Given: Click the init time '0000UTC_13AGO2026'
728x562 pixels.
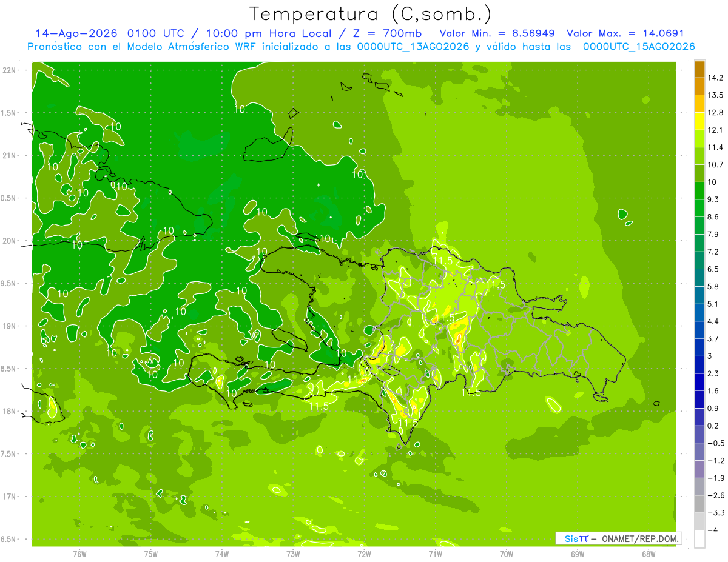Looking at the screenshot, I should point(413,47).
